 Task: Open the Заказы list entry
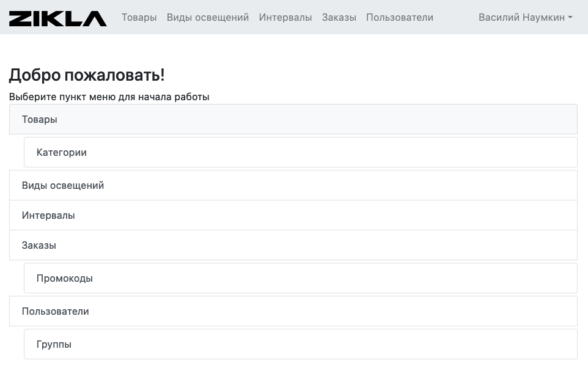(x=293, y=245)
